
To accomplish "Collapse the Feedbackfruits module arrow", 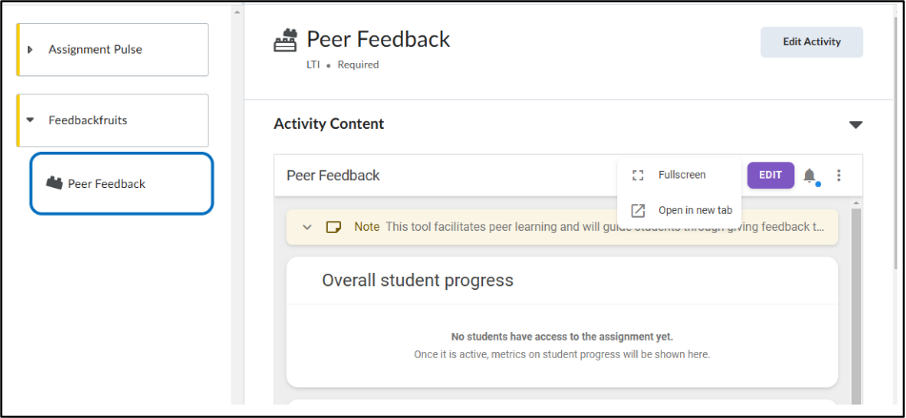I will click(31, 120).
